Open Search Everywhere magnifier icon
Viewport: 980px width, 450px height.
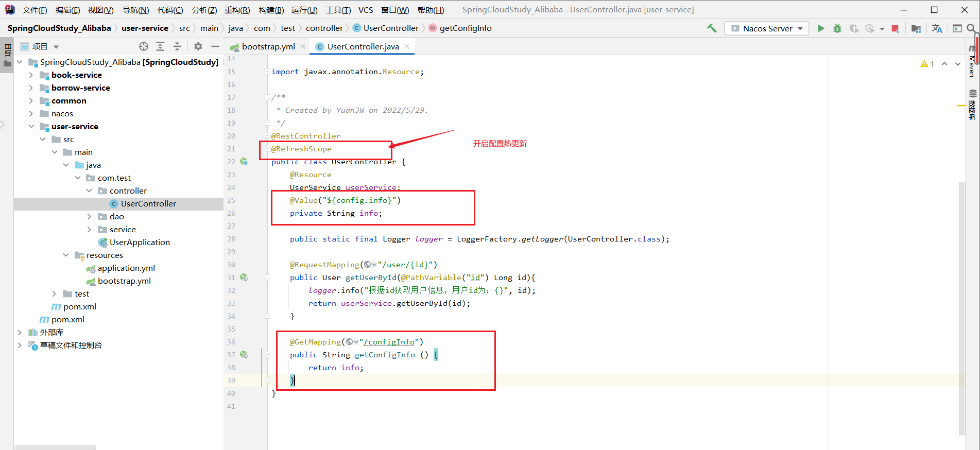[x=971, y=28]
